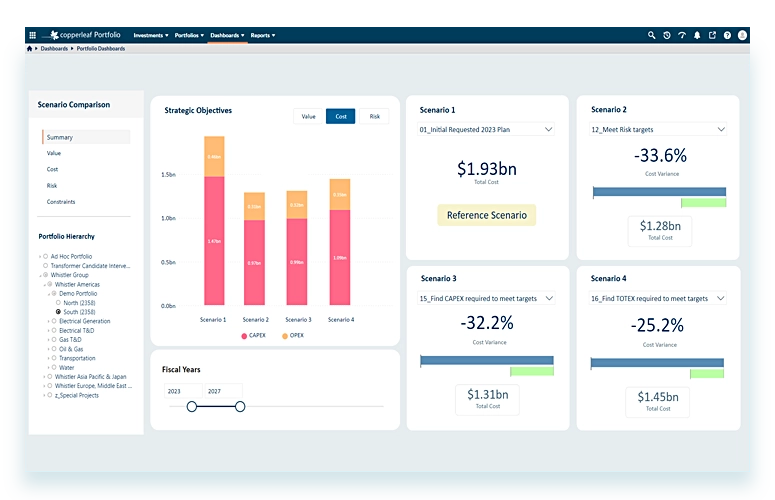Open the help question mark icon

pyautogui.click(x=727, y=35)
